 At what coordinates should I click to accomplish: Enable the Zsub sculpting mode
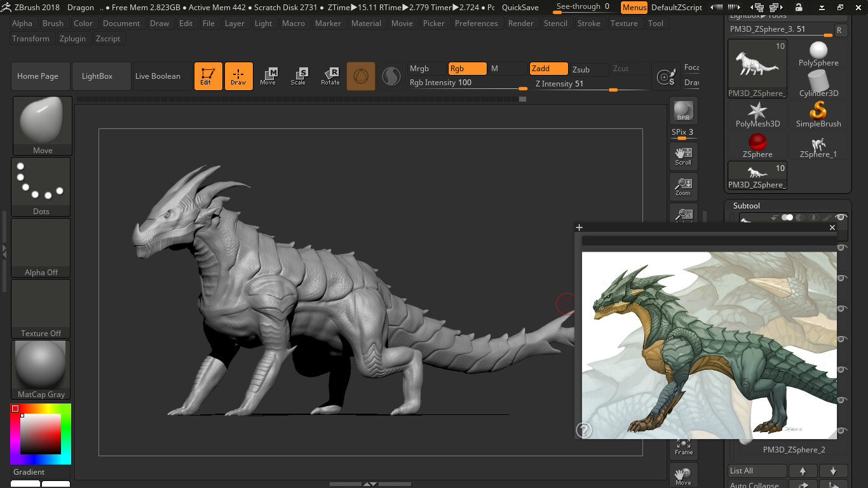tap(587, 69)
